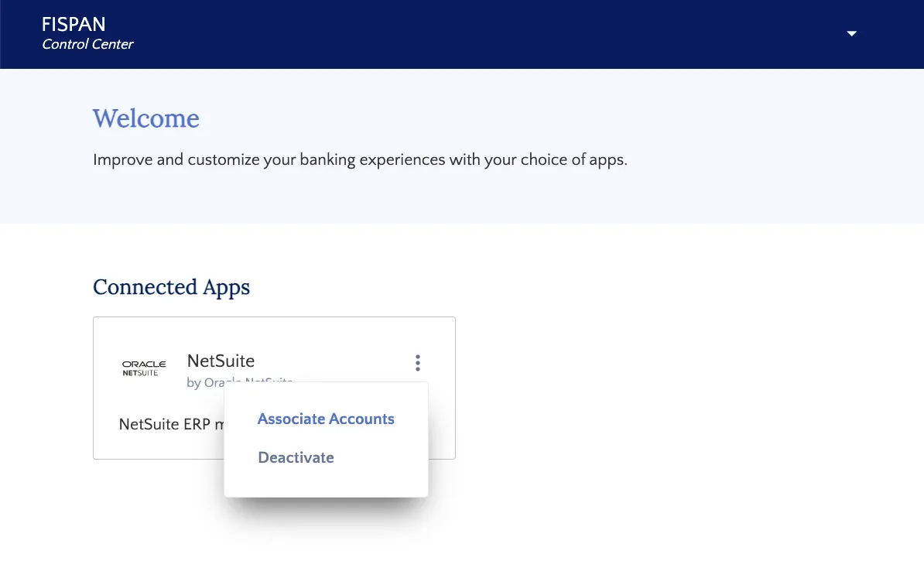Expand the header user dropdown arrow
Image resolution: width=924 pixels, height=585 pixels.
pyautogui.click(x=851, y=33)
